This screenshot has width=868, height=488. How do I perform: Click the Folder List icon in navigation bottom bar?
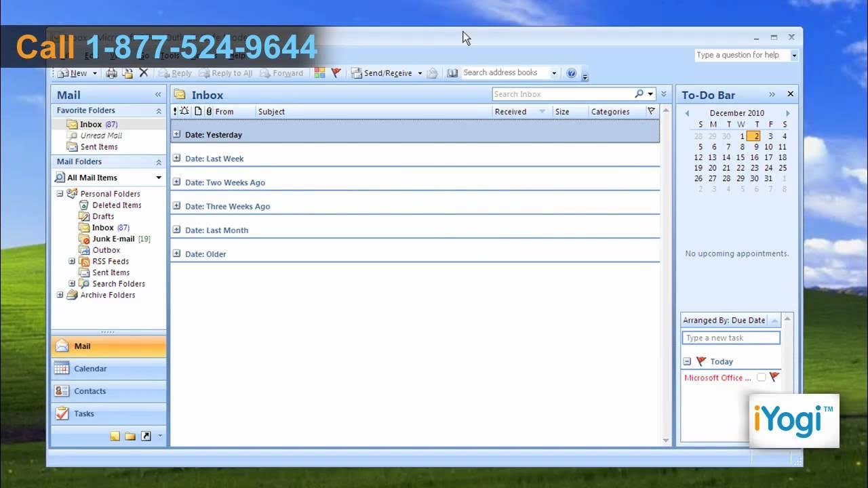pyautogui.click(x=130, y=436)
